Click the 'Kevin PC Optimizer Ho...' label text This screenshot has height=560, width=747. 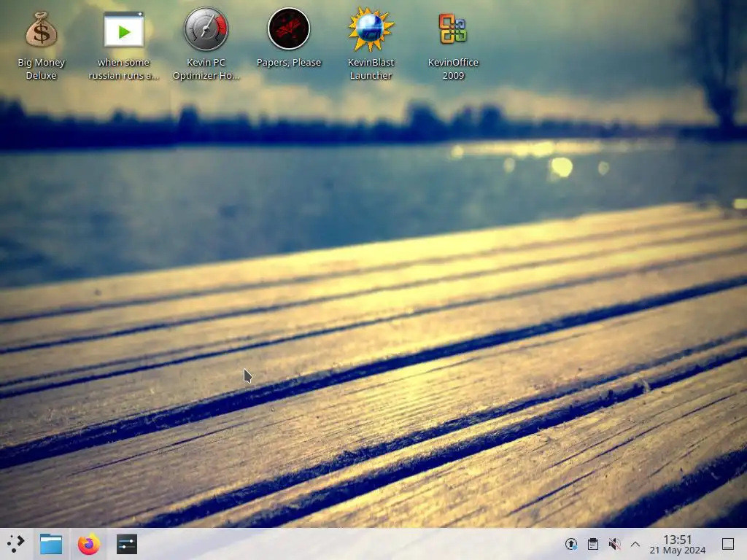(206, 69)
